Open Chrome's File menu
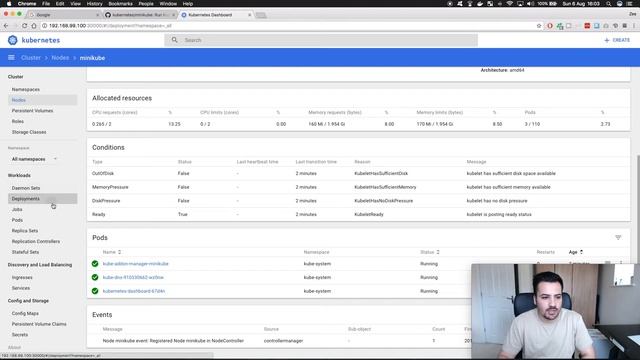 tap(46, 4)
